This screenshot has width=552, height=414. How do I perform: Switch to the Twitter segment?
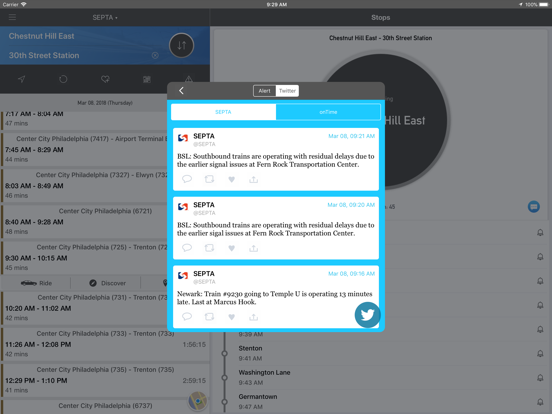click(287, 91)
